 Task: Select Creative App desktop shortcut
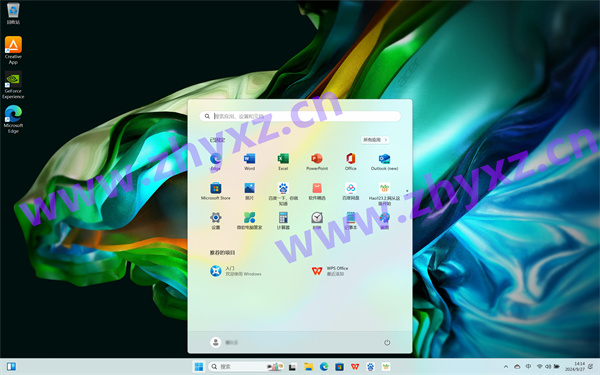pyautogui.click(x=13, y=50)
